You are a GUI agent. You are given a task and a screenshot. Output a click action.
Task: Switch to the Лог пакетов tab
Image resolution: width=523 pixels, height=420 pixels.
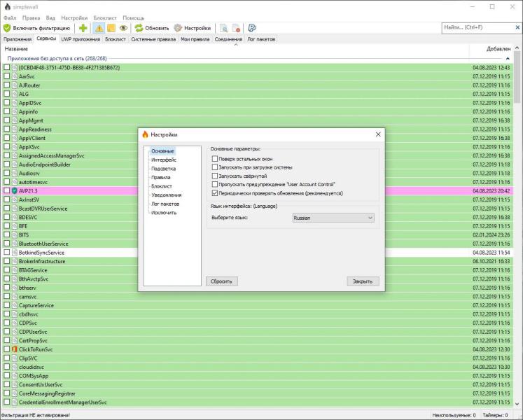point(261,39)
